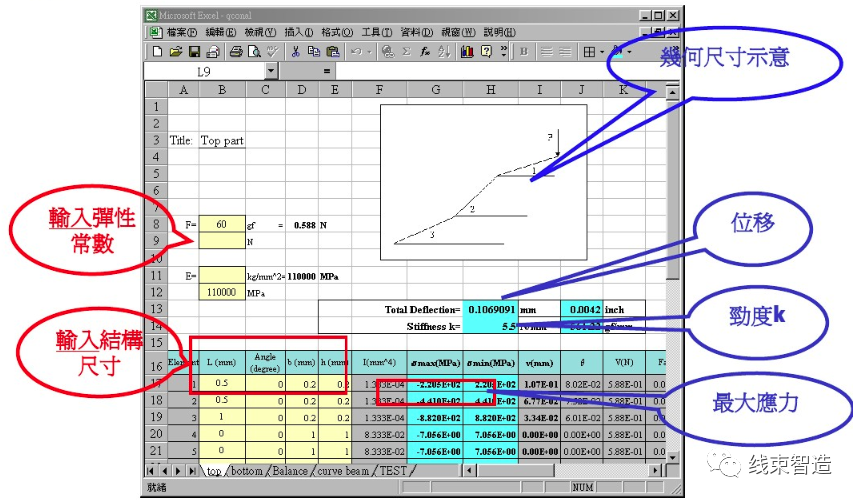Click the Align Left toolbar icon
The height and width of the screenshot is (502, 859).
tap(547, 52)
